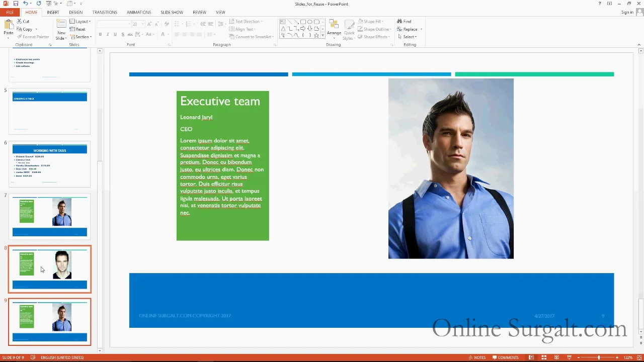Viewport: 644px width, 362px height.
Task: Switch to Slide Sorter view in status bar
Action: [x=544, y=357]
